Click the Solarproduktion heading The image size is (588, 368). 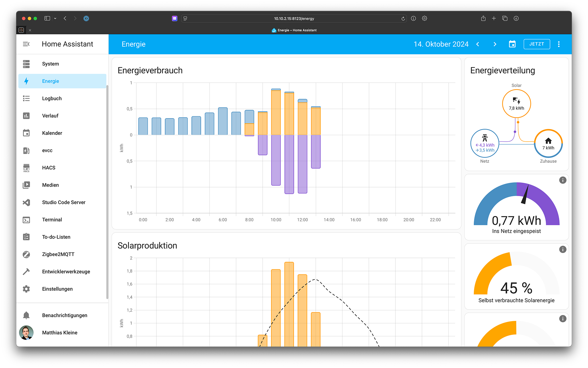[x=147, y=246]
